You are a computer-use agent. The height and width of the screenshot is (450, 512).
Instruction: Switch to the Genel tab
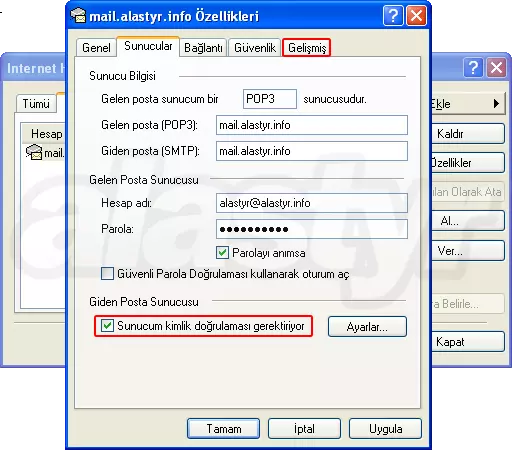(x=96, y=48)
